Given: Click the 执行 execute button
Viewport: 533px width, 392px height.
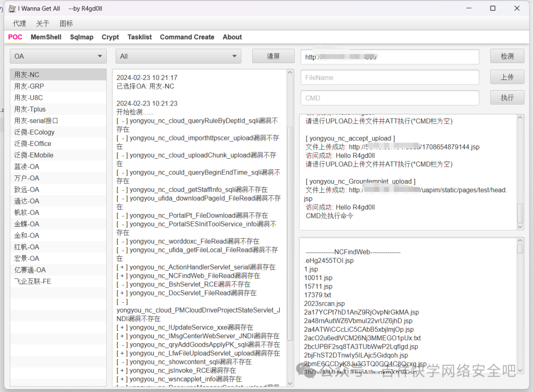Looking at the screenshot, I should [507, 98].
